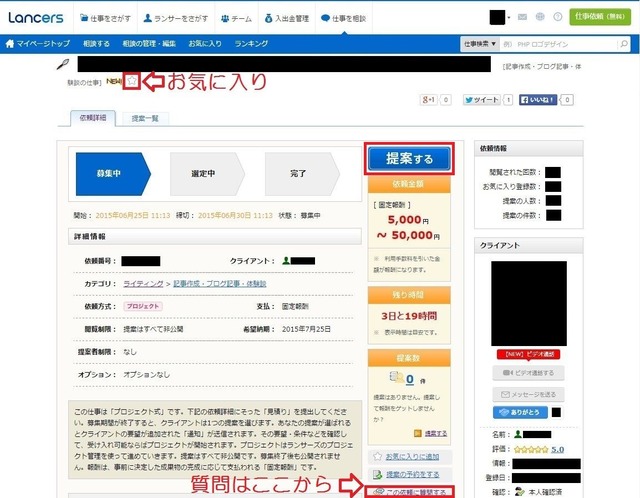Open the proposal count 0 link
Screen dimensions: 640x498
tap(410, 379)
